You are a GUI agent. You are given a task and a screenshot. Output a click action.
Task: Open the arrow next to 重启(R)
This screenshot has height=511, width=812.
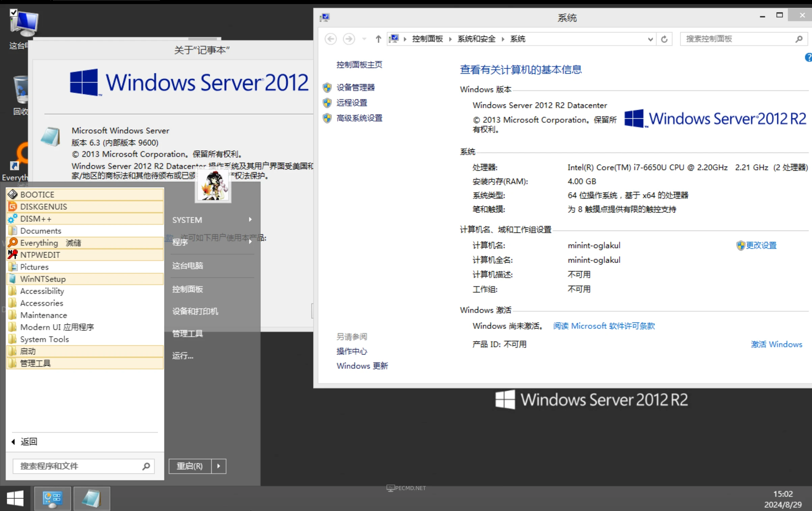pyautogui.click(x=219, y=466)
